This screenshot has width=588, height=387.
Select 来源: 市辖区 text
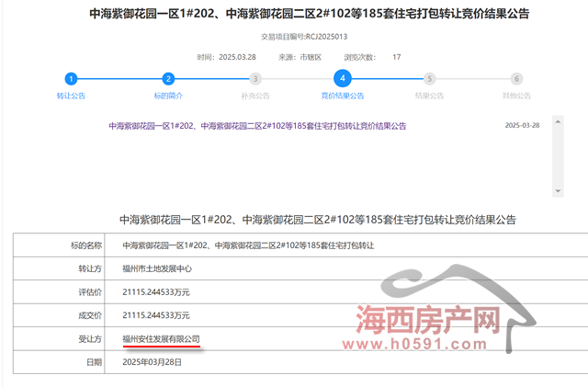(x=300, y=57)
